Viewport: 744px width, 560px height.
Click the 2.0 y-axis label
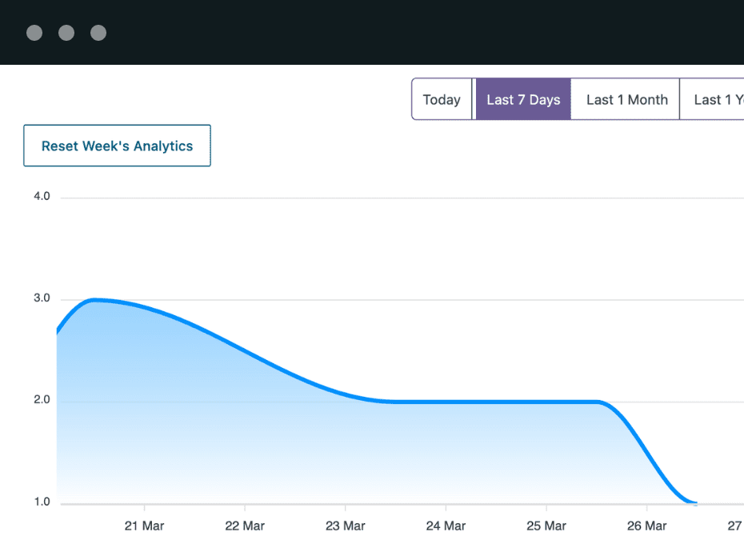point(42,401)
